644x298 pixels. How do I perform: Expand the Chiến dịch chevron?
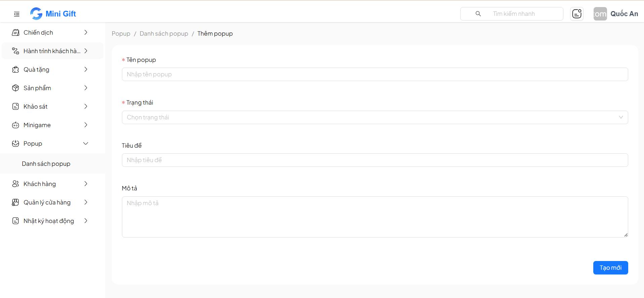[x=86, y=33]
